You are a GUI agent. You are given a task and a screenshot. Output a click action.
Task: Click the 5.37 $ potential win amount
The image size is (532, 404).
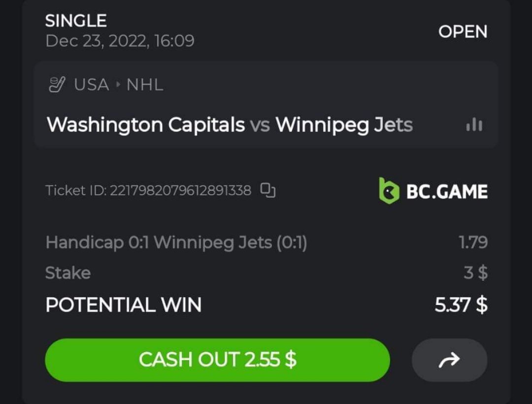tap(461, 305)
